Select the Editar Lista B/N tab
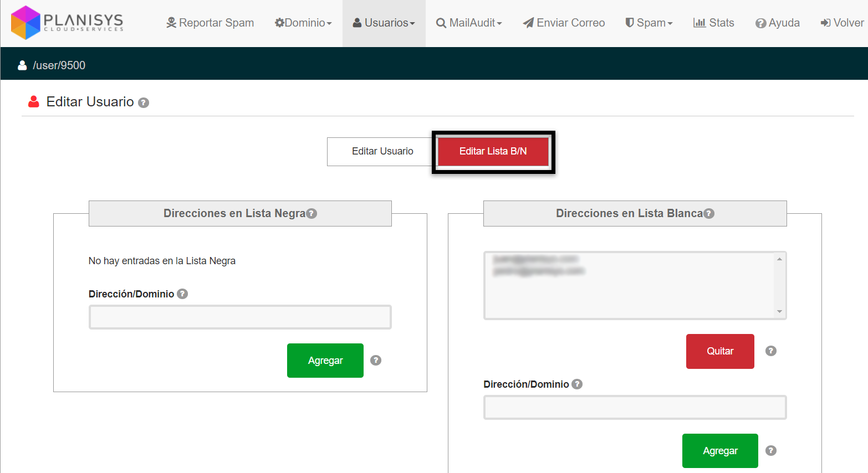 click(493, 151)
